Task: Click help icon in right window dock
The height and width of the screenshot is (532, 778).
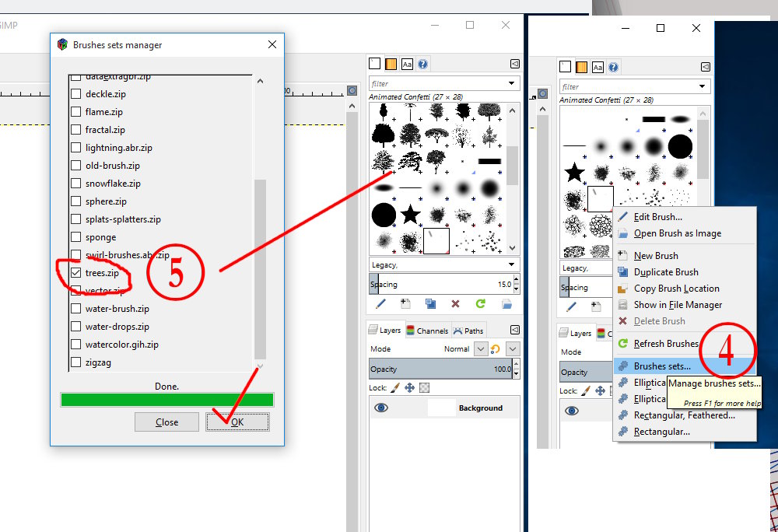Action: pyautogui.click(x=613, y=67)
